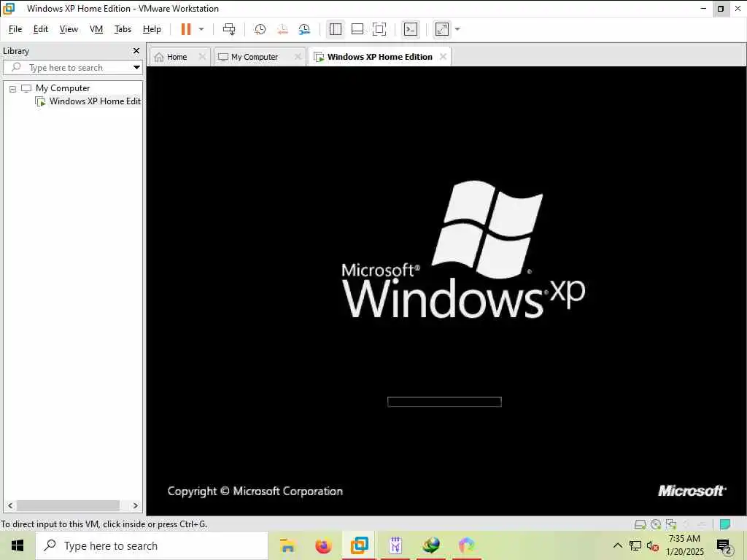
Task: Open the notification center icon
Action: 724,546
